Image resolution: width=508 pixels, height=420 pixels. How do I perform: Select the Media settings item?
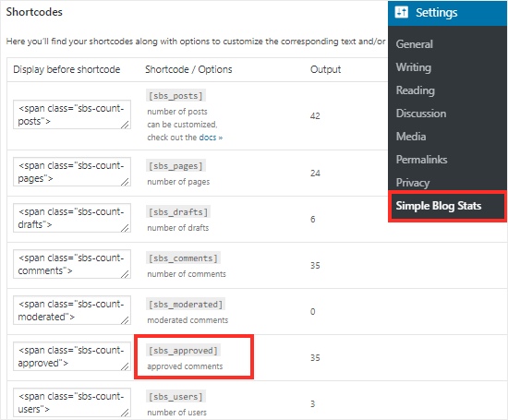411,137
